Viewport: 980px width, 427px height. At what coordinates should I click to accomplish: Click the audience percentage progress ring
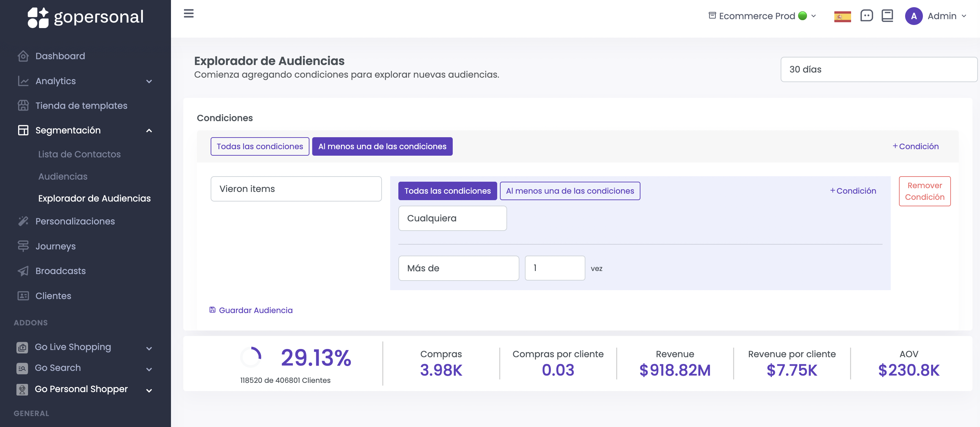coord(251,357)
